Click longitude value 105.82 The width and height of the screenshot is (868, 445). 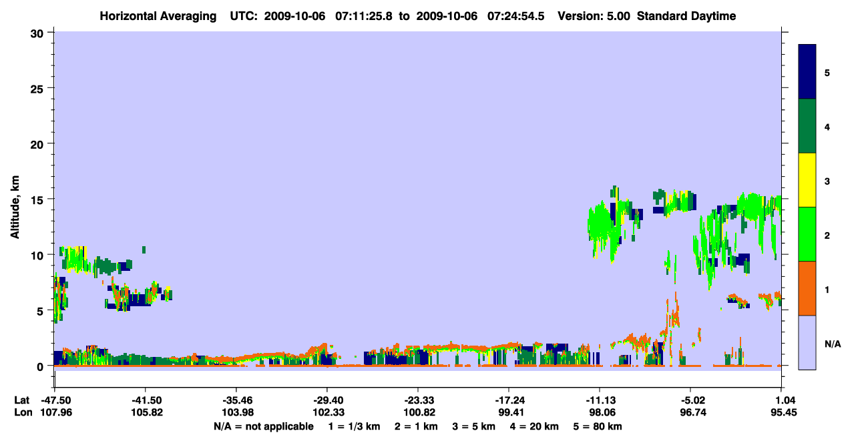point(146,413)
